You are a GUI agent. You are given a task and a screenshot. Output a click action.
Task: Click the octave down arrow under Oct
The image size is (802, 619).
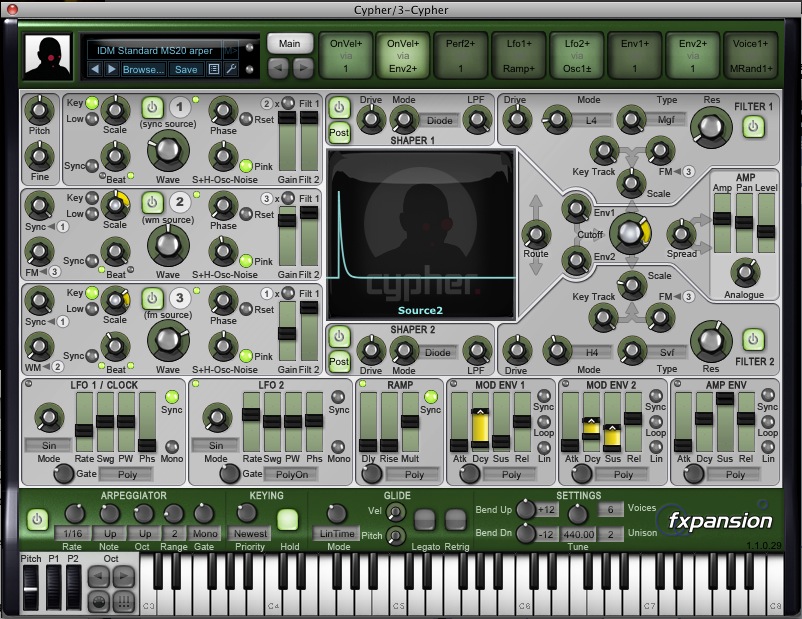tap(99, 577)
